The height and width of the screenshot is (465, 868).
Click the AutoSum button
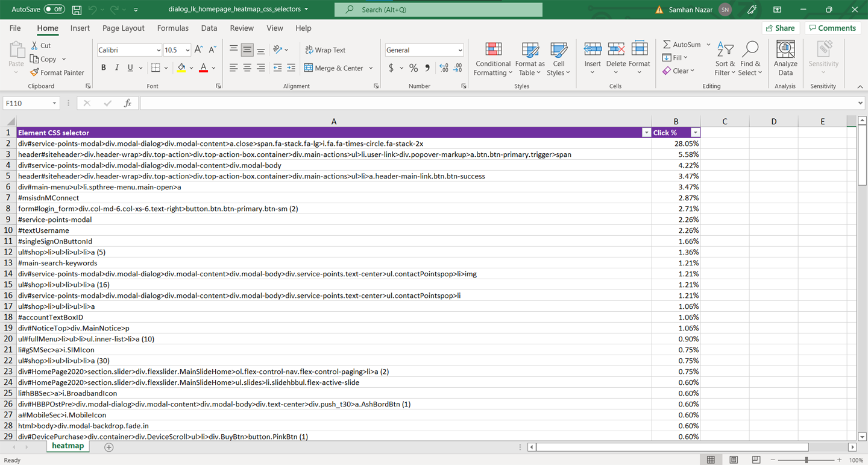pos(682,45)
